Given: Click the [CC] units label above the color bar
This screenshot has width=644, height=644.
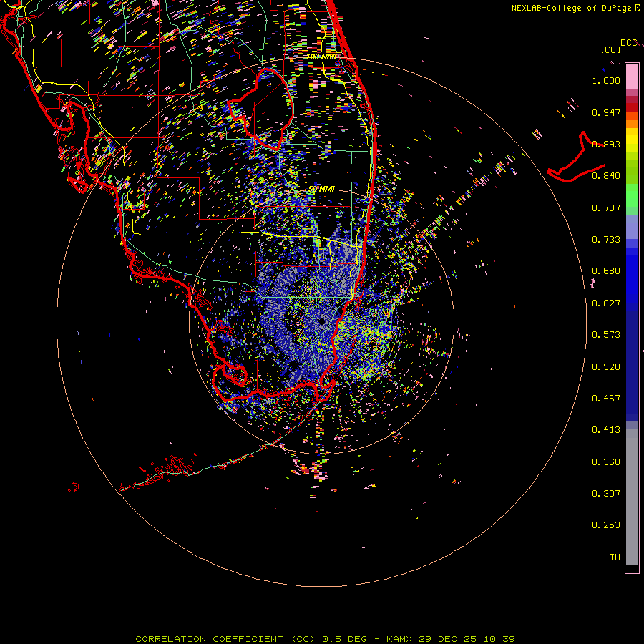Looking at the screenshot, I should point(610,49).
